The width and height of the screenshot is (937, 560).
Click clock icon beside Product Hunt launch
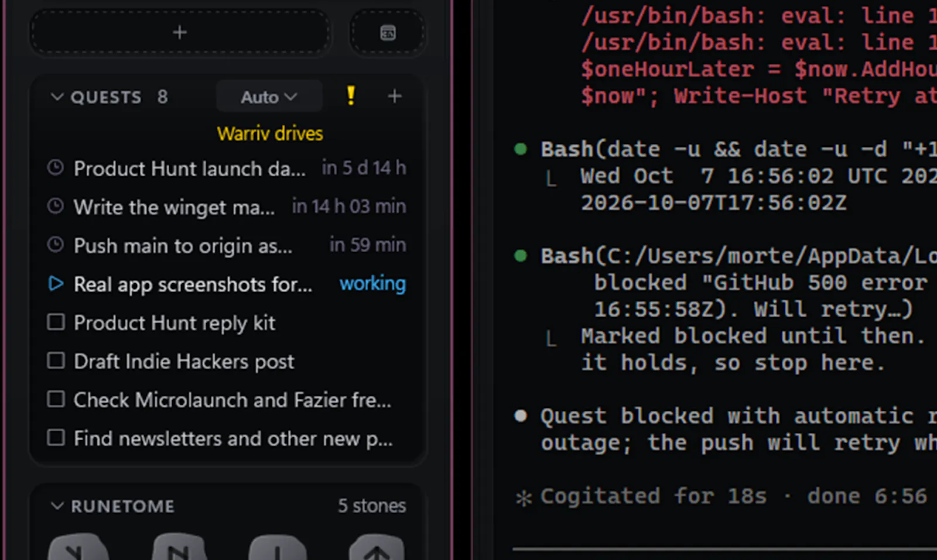[x=56, y=168]
